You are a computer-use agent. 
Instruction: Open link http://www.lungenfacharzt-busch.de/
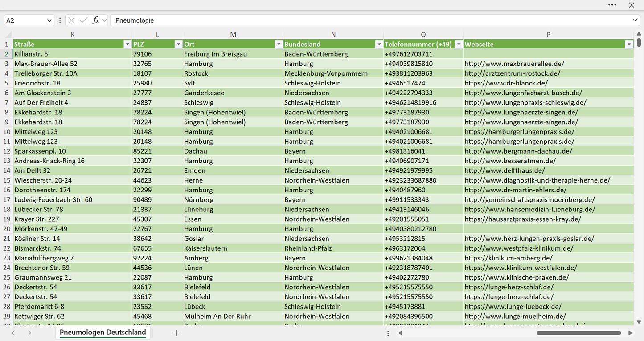(523, 93)
